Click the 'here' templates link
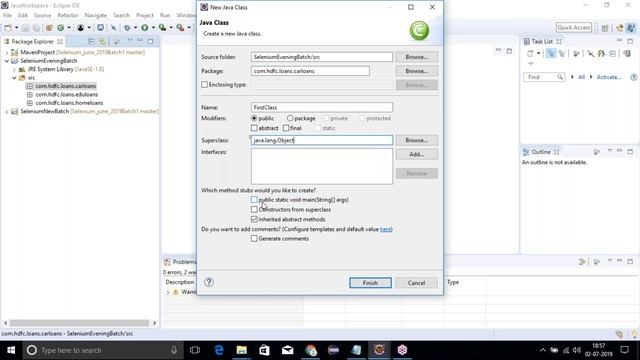Image resolution: width=640 pixels, height=360 pixels. click(386, 229)
